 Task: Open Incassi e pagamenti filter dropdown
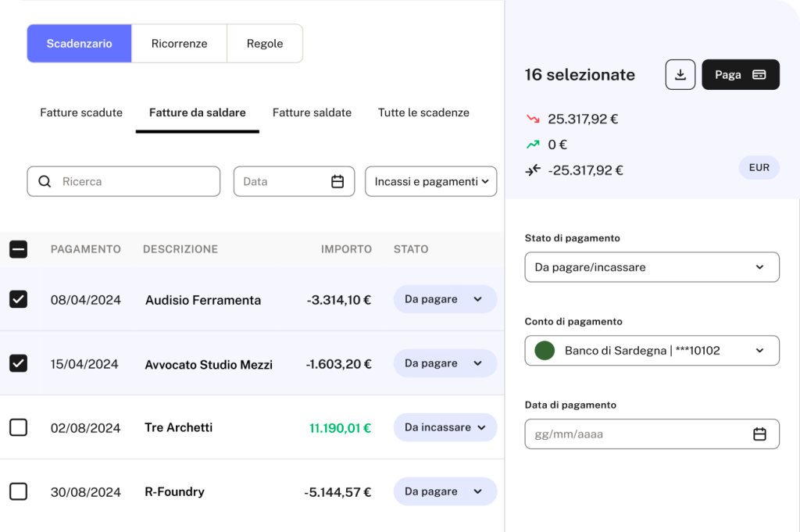(430, 181)
